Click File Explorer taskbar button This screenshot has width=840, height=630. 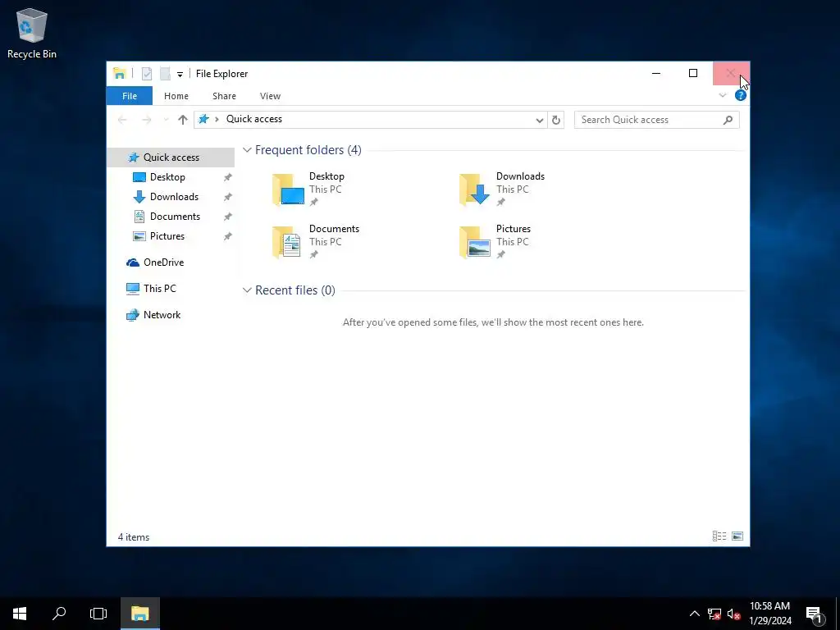click(x=139, y=614)
